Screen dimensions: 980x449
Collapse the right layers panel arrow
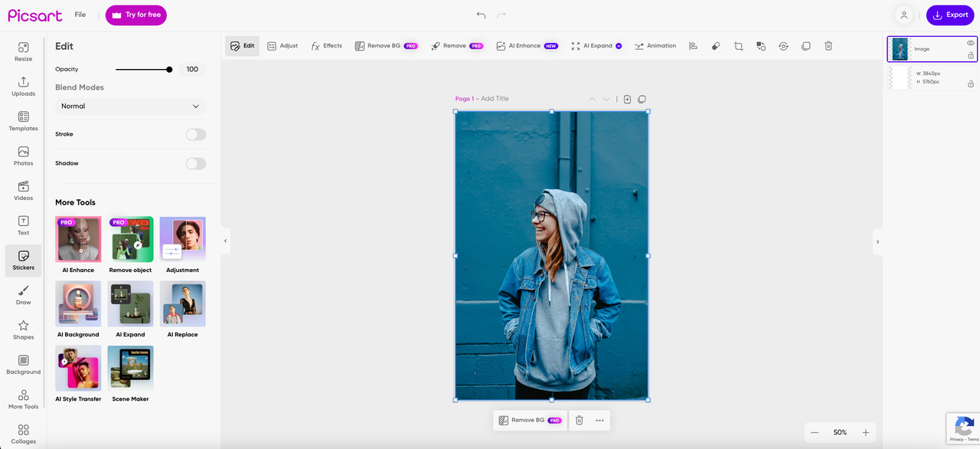[x=877, y=241]
